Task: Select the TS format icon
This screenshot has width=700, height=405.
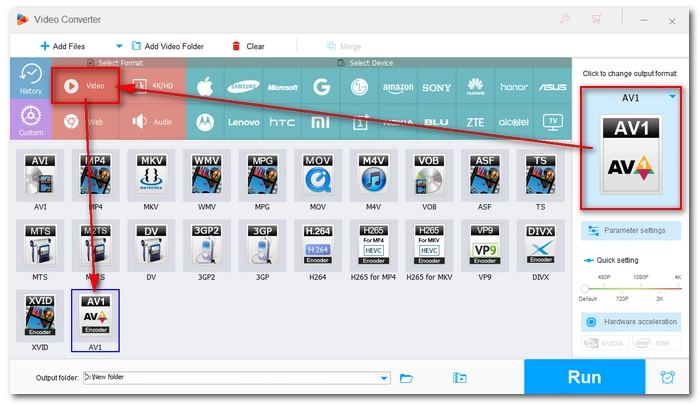Action: tap(540, 175)
